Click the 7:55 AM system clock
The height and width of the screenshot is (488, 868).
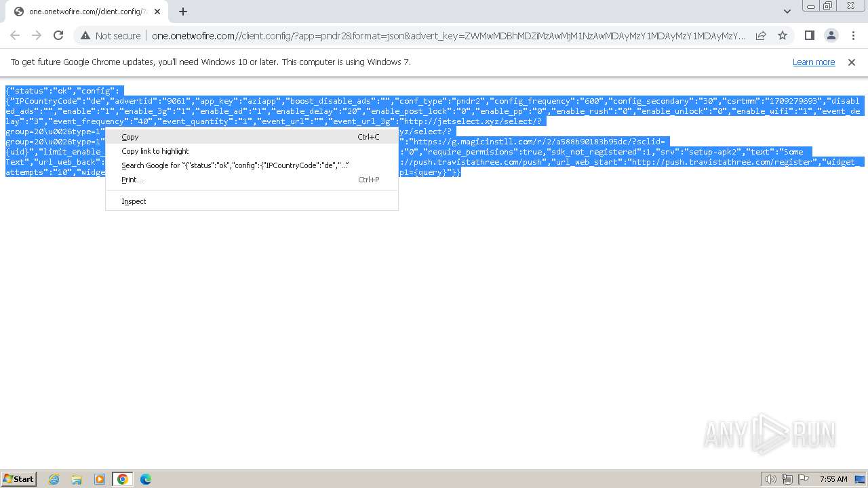[x=833, y=479]
